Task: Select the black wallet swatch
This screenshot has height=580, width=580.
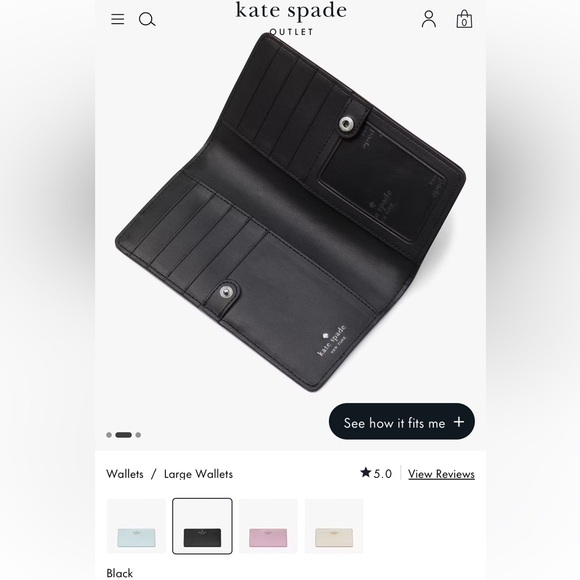Action: [x=202, y=526]
